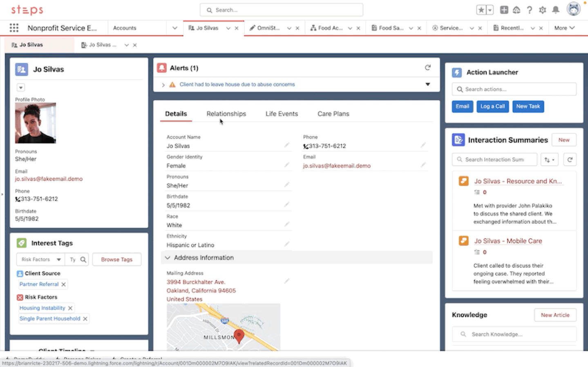The height and width of the screenshot is (367, 588).
Task: Open the More tabs menu
Action: 564,28
